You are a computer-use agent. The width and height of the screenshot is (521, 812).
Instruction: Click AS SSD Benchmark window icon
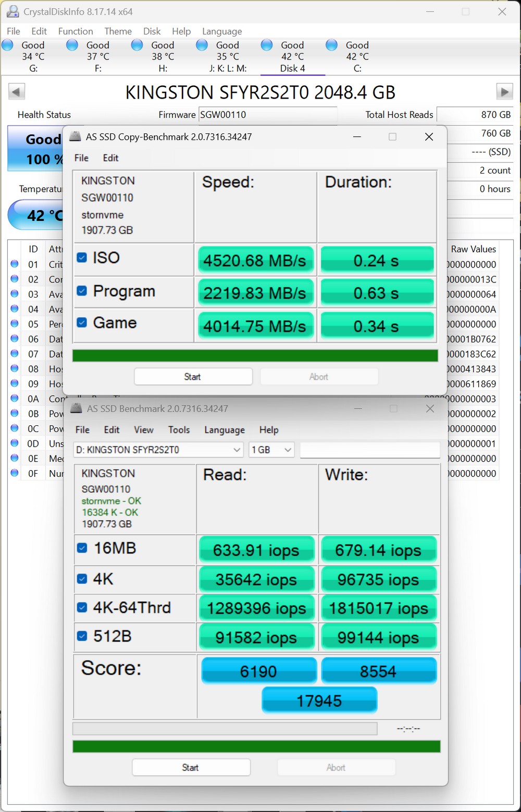tap(76, 408)
